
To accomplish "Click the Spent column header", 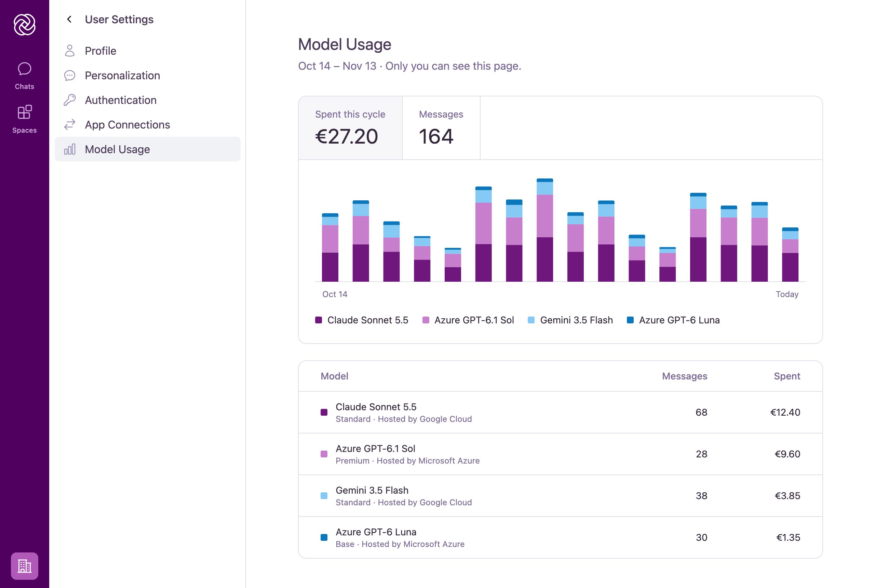I will coord(787,376).
